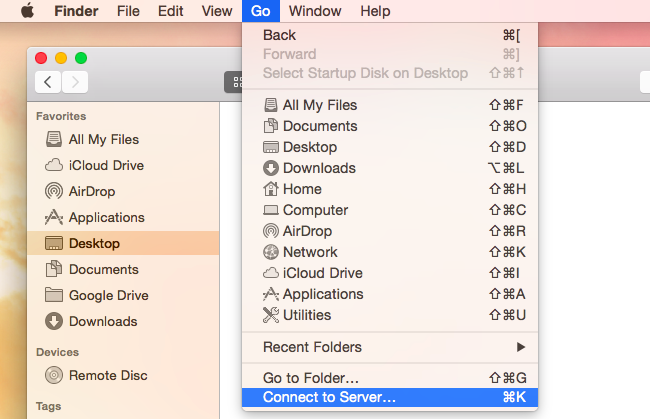
Task: Click the Finder window back arrow button
Action: coord(48,82)
